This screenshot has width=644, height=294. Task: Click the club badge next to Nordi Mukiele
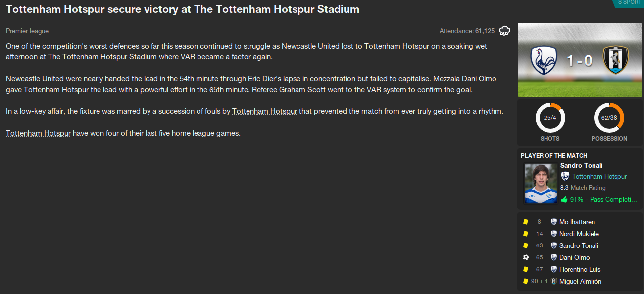pos(554,234)
